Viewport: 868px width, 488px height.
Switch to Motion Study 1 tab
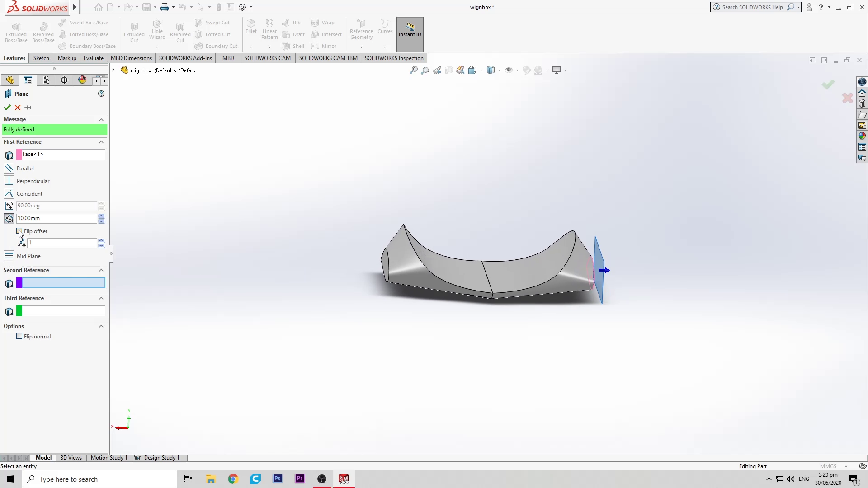coord(109,458)
